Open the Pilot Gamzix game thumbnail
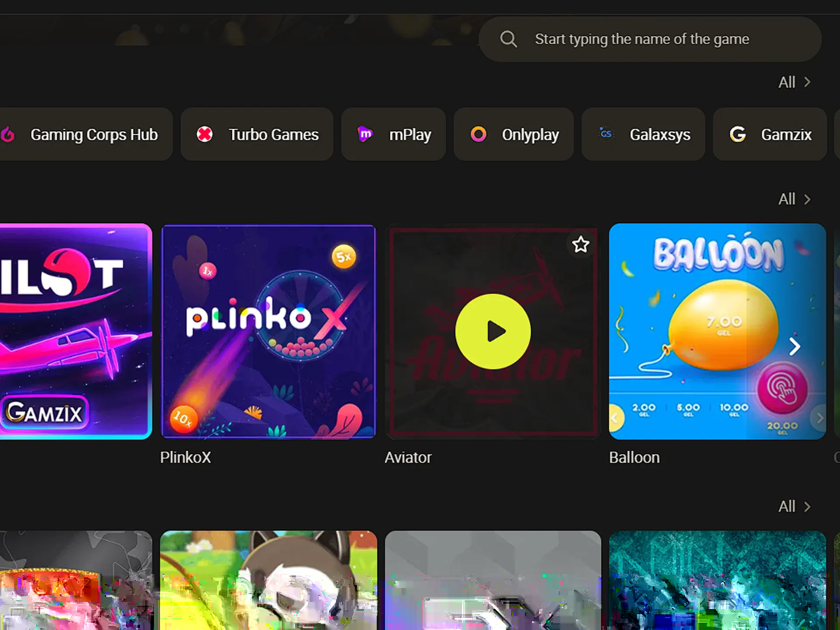This screenshot has width=840, height=630. 76,331
